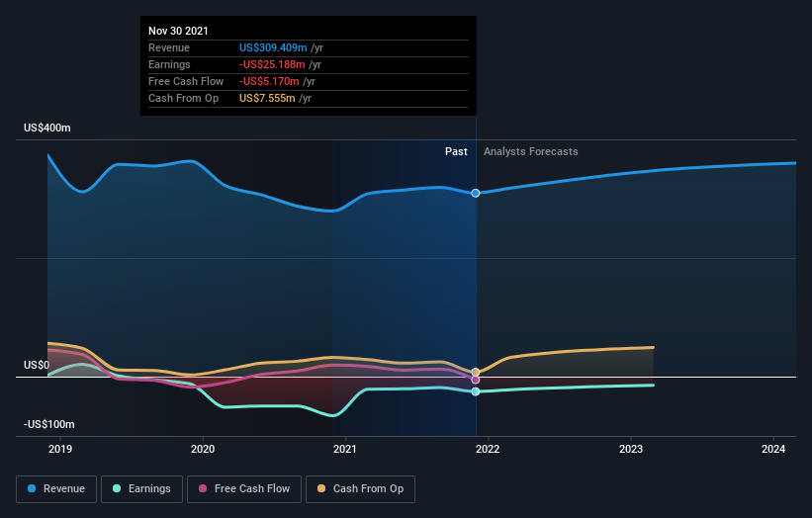The image size is (812, 518).
Task: Click the US$7.555m cash from op value
Action: 267,98
